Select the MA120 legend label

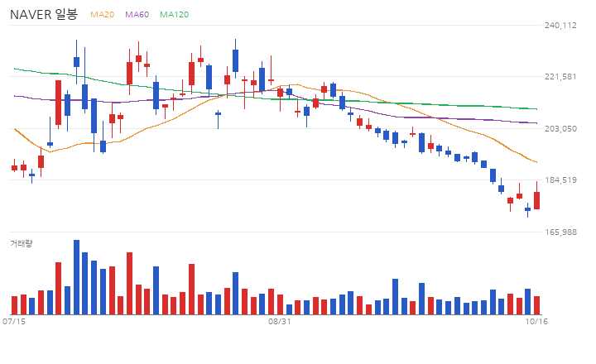[174, 14]
